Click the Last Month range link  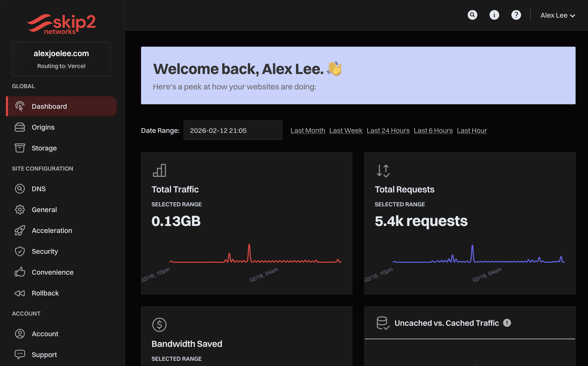[x=307, y=130]
